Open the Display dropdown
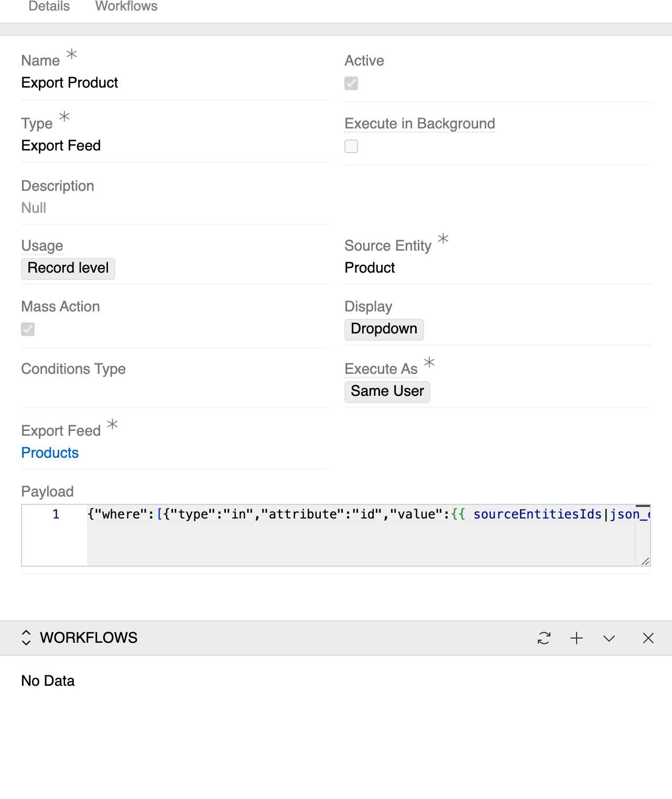 pos(384,329)
